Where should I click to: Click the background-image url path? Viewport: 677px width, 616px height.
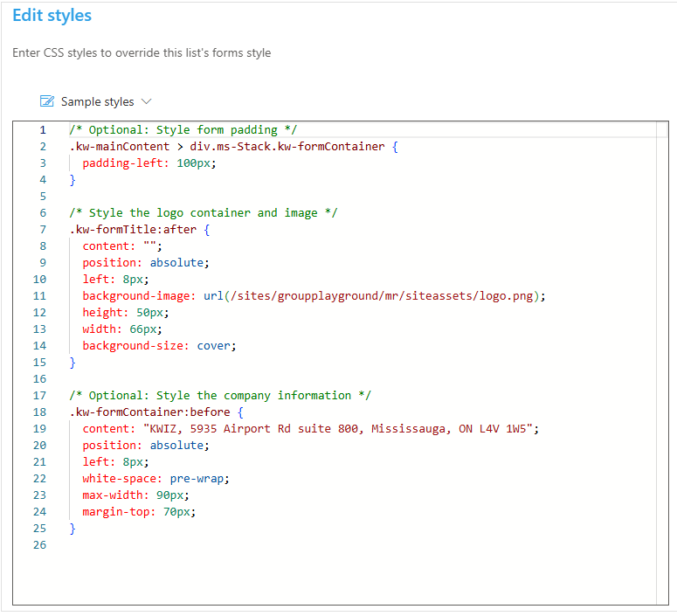pyautogui.click(x=382, y=296)
